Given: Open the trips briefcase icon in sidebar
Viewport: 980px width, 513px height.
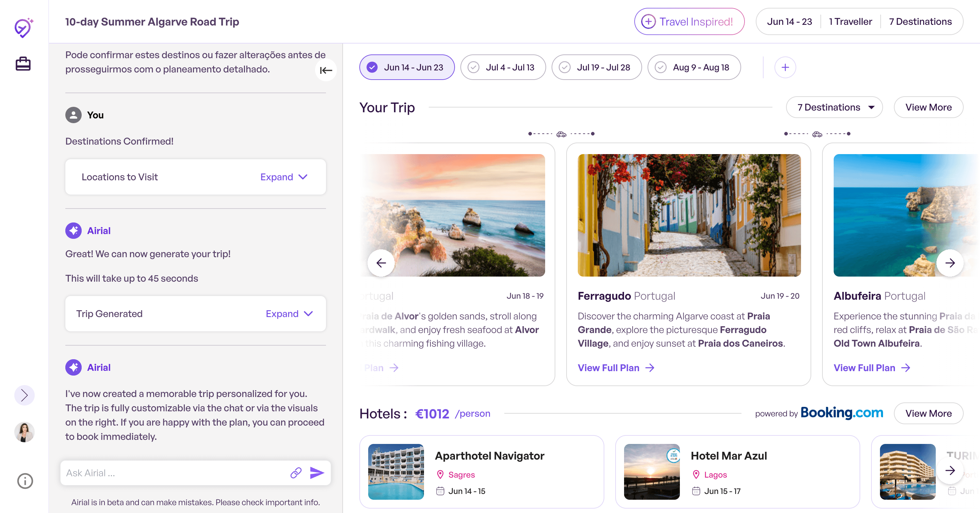Looking at the screenshot, I should 23,64.
